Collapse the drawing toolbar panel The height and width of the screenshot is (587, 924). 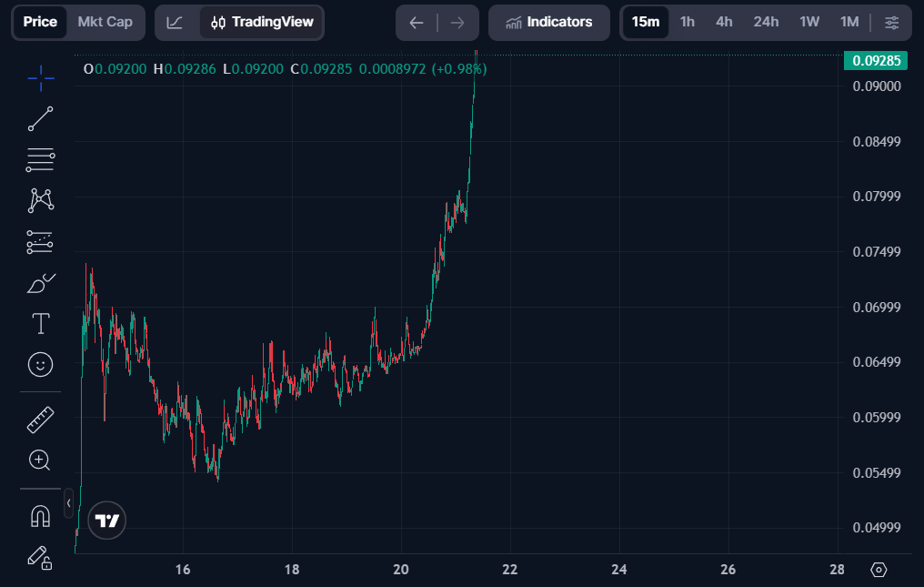click(68, 503)
